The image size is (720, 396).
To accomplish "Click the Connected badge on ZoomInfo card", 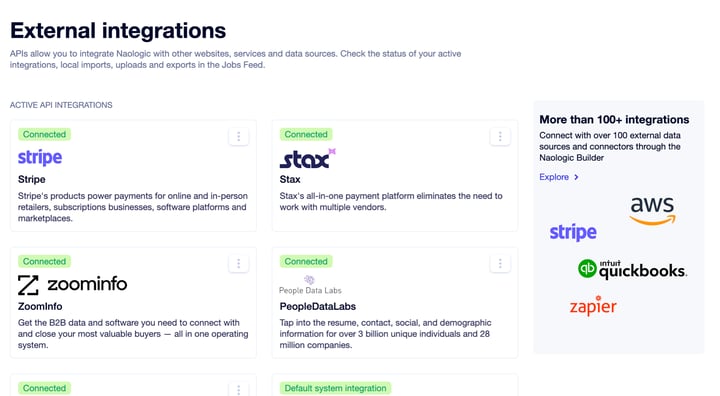I will [45, 261].
